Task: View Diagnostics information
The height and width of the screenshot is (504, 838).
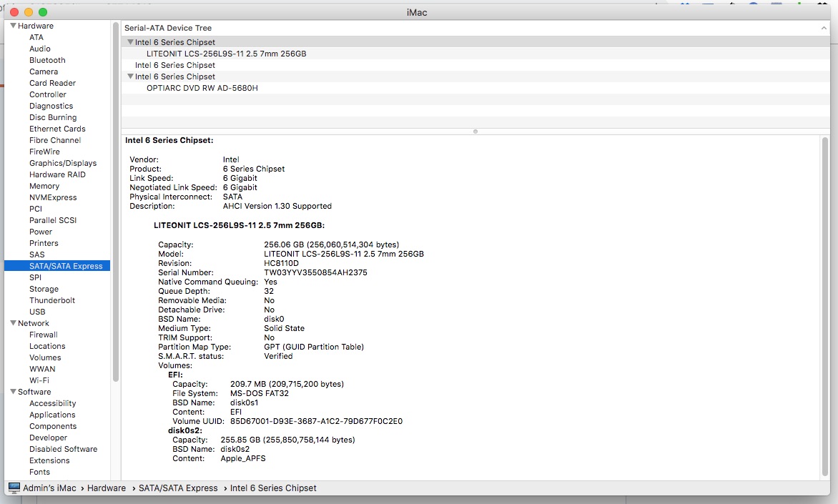Action: click(51, 106)
